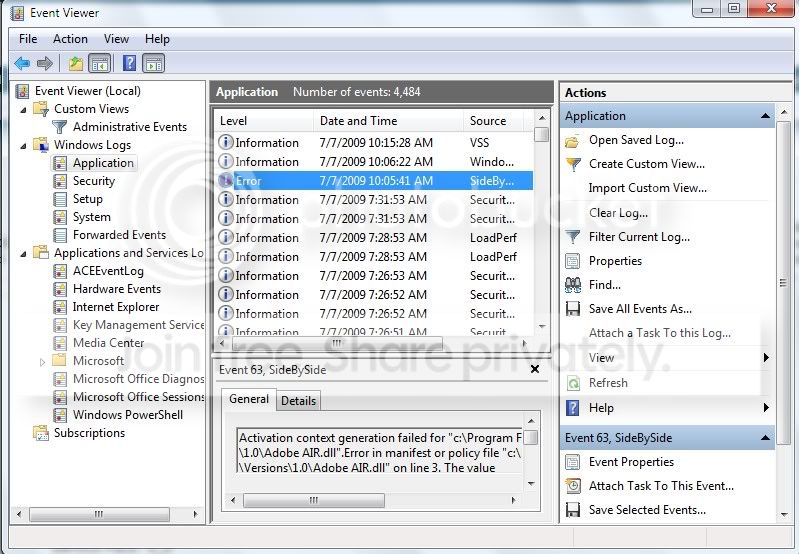Click the blue Help toolbar icon
The image size is (799, 554).
click(x=129, y=64)
